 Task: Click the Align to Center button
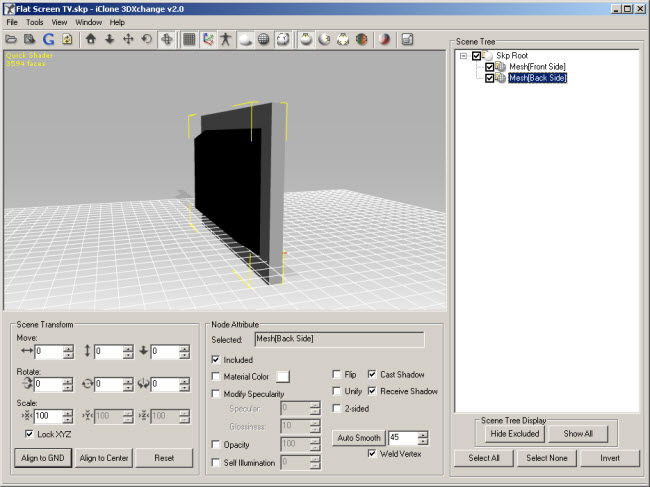coord(104,458)
